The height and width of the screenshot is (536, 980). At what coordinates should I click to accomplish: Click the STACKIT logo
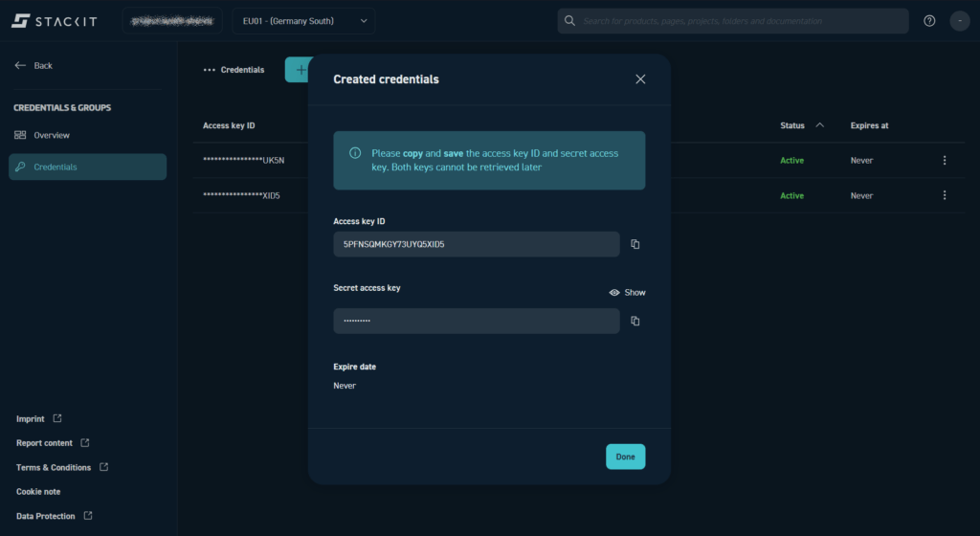tap(54, 21)
